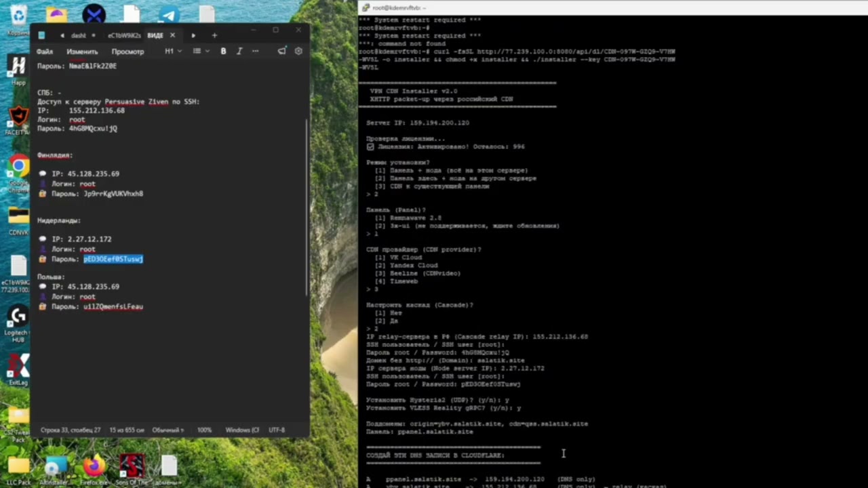Click the IP 2.27.12.172 line in Notepad
Viewport: 868px width, 488px height.
coord(82,239)
